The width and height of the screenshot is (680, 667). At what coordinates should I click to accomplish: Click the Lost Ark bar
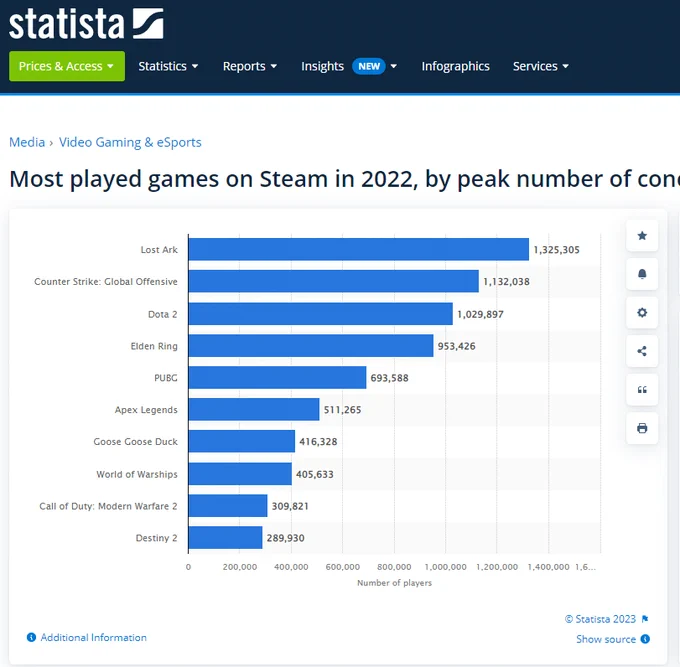[359, 249]
